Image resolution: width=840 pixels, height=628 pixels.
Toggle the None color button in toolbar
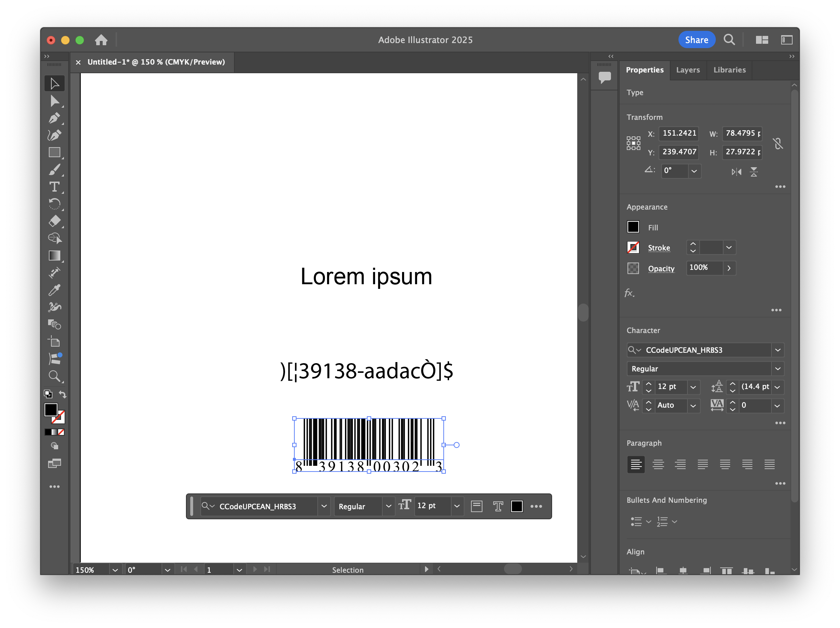61,432
